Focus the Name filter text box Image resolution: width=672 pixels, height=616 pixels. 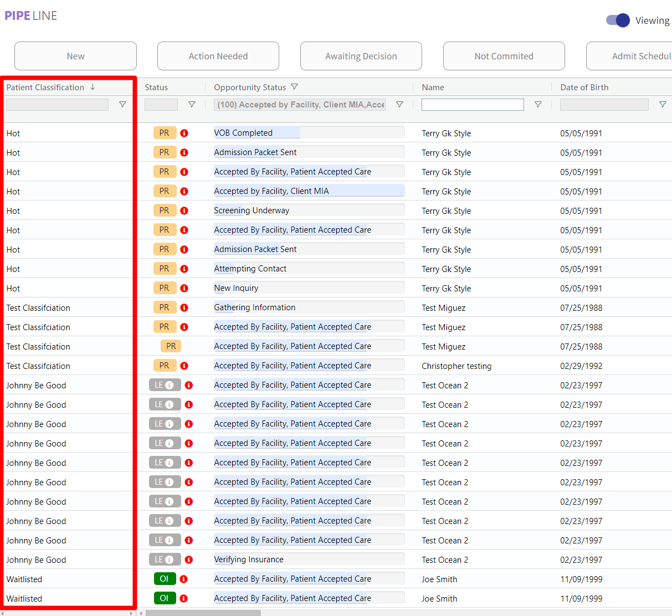click(x=473, y=105)
